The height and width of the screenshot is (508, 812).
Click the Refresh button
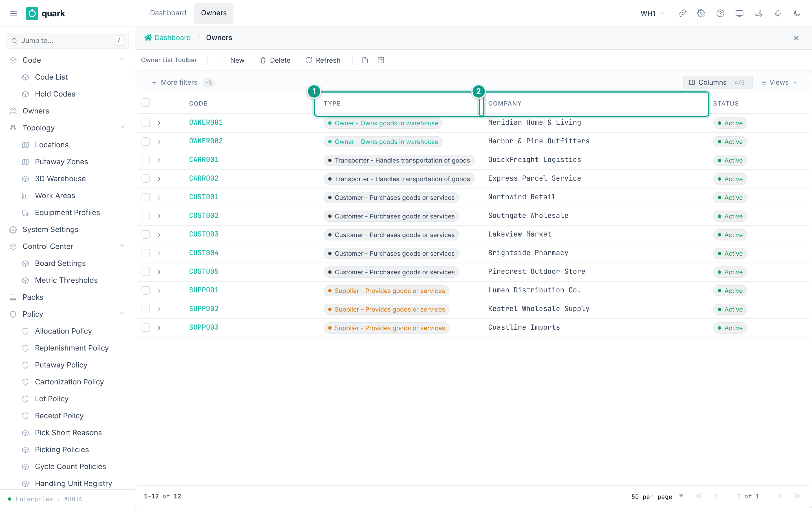coord(323,60)
